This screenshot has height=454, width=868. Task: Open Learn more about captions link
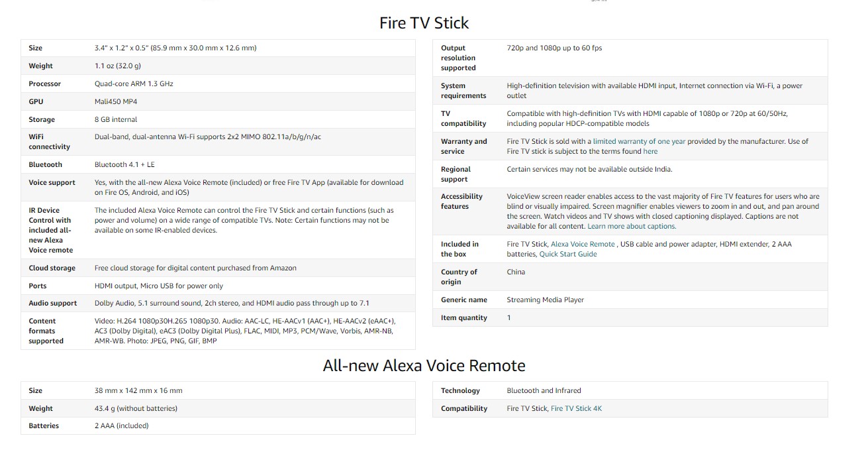632,226
